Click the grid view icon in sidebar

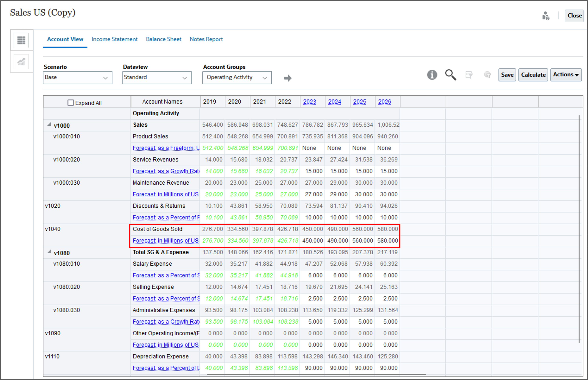coord(21,40)
